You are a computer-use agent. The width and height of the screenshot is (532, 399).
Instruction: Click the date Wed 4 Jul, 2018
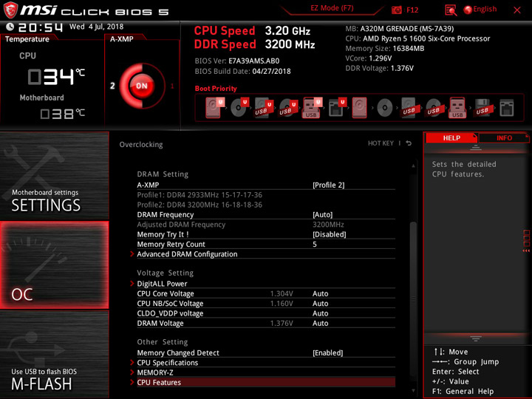coord(96,27)
